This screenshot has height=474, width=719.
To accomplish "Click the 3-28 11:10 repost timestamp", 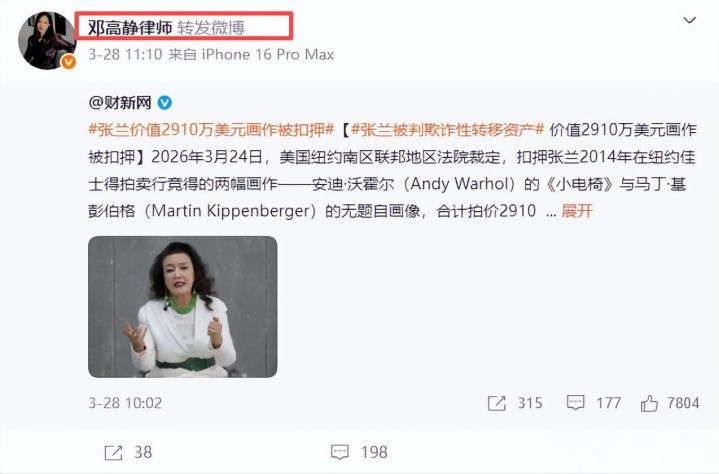I will pos(125,55).
